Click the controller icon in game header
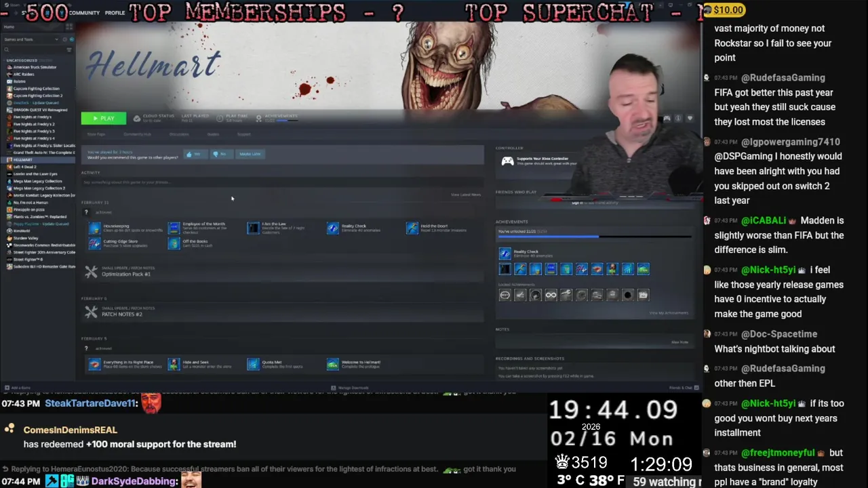868x488 pixels. [667, 119]
